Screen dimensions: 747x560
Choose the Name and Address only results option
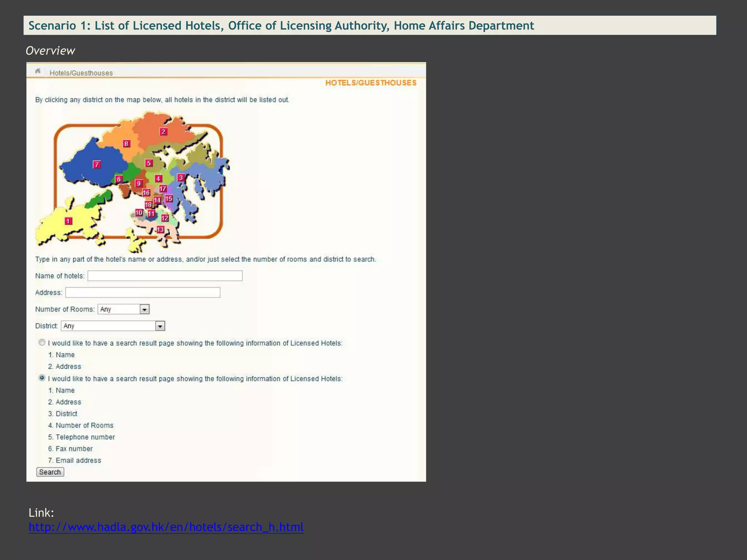click(42, 342)
